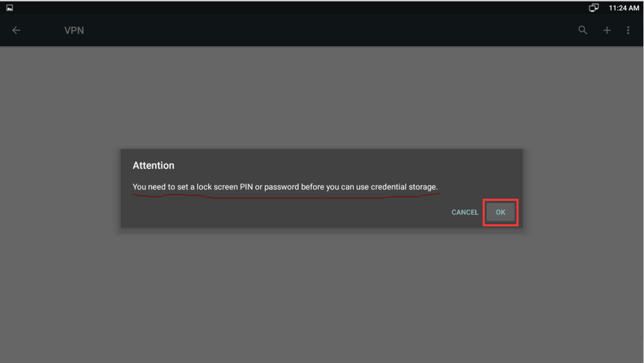This screenshot has height=363, width=644.
Task: Click dimmed background below the dialog
Action: click(321, 295)
